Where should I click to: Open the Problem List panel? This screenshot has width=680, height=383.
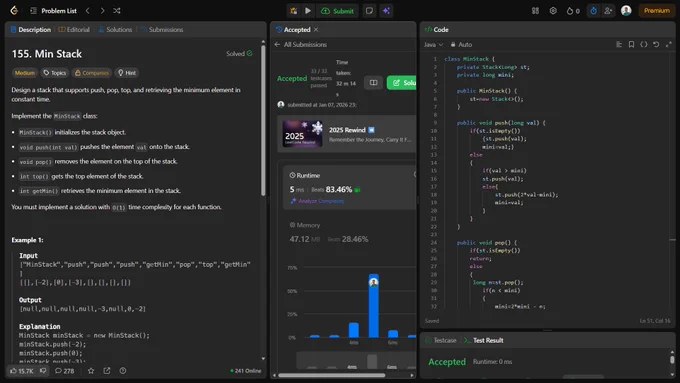click(53, 11)
